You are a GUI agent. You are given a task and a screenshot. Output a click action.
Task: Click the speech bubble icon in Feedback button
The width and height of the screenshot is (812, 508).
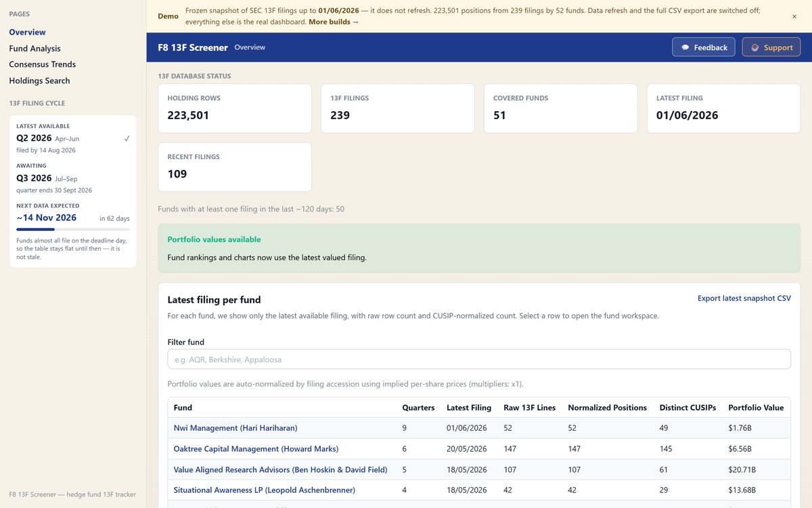(685, 47)
